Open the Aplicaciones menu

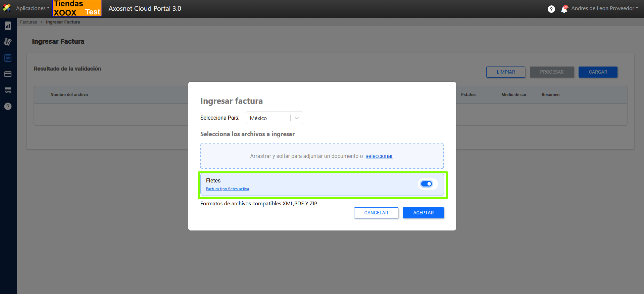33,8
